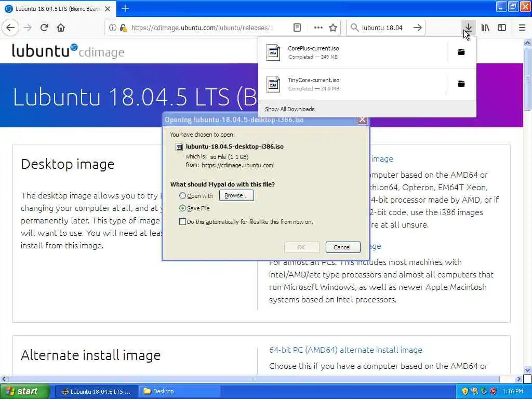This screenshot has height=399, width=532.
Task: Select the Save File radio option
Action: coord(182,208)
